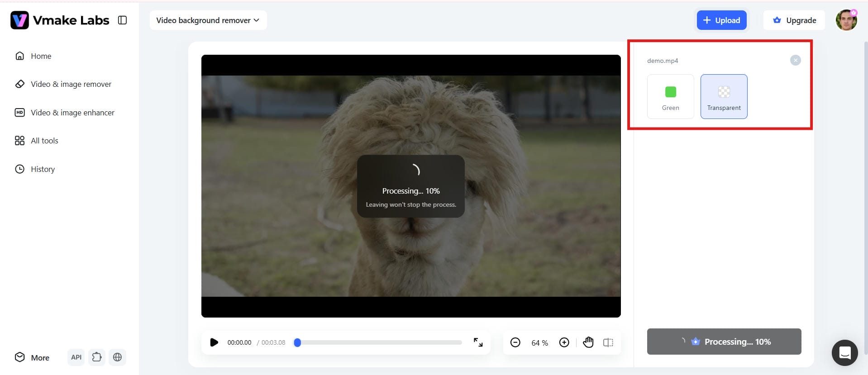This screenshot has width=868, height=375.
Task: Click the Vmake Labs logo
Action: [x=60, y=20]
